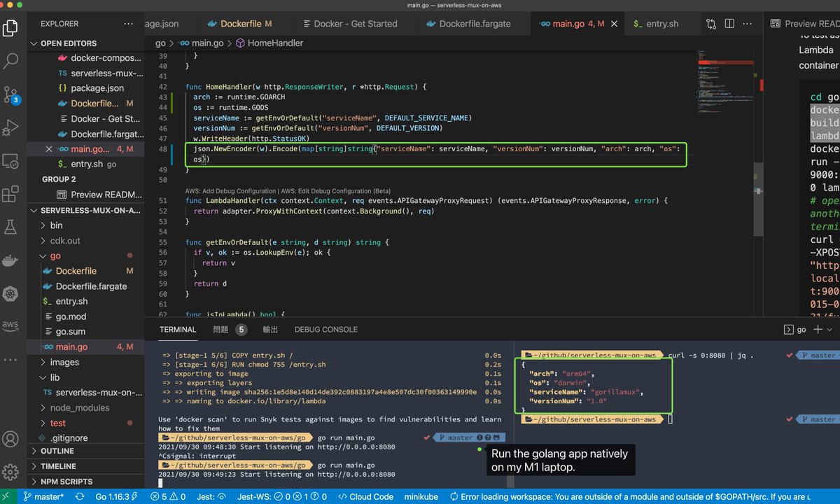The width and height of the screenshot is (840, 504).
Task: Click HomeHandler in the breadcrumb
Action: click(x=269, y=43)
